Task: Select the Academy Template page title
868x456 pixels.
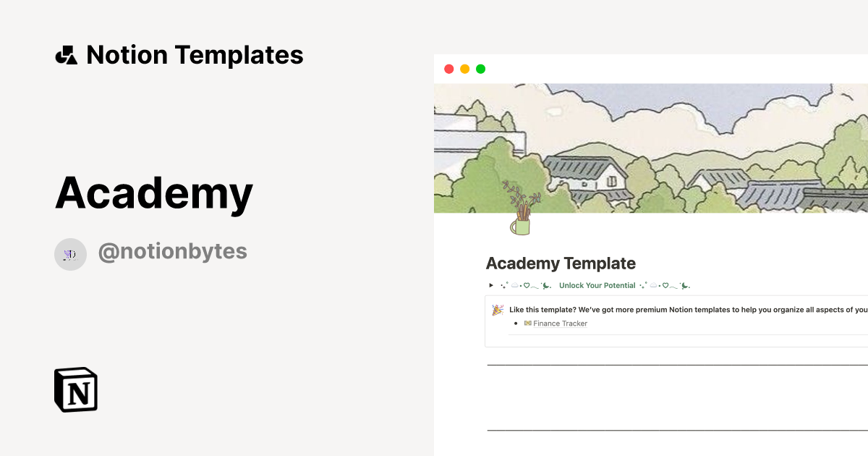Action: 561,263
